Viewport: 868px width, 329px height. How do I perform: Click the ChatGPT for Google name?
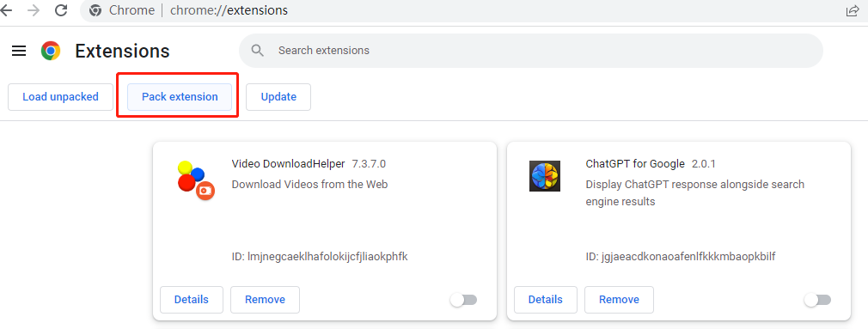click(x=635, y=164)
